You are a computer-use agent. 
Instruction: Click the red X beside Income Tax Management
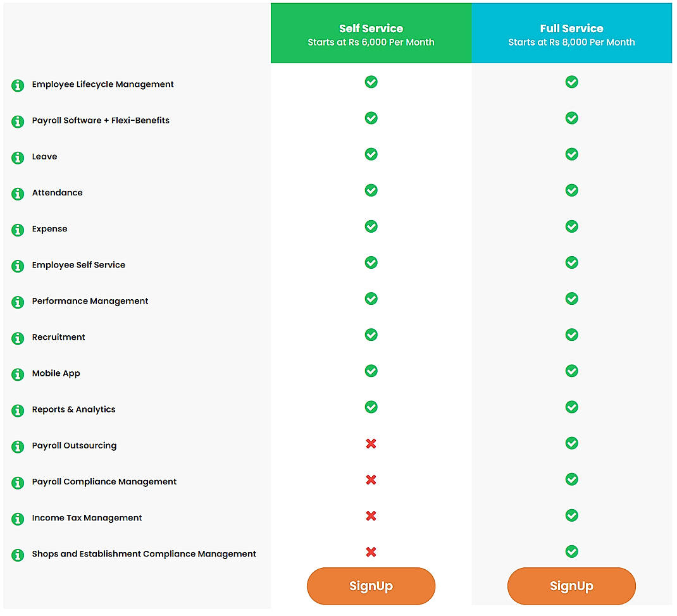[371, 516]
